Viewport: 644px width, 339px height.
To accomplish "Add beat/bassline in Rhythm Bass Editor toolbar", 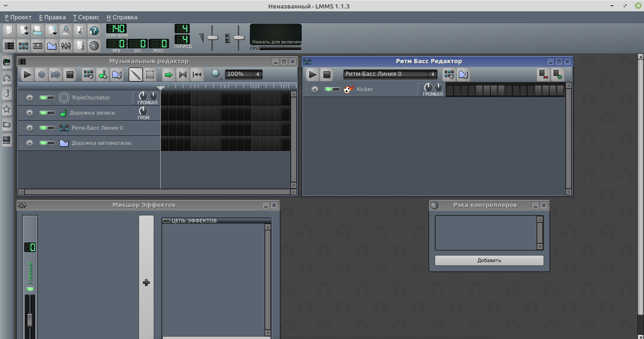I will (449, 75).
